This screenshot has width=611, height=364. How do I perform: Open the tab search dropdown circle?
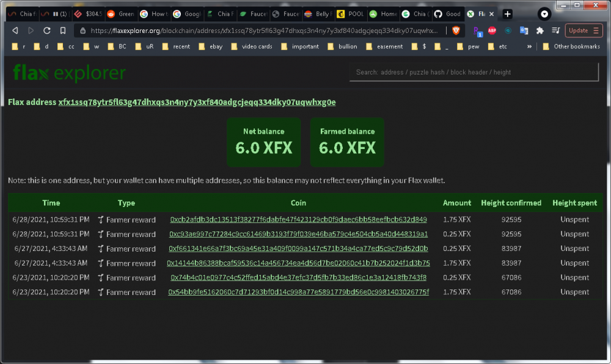tap(544, 14)
